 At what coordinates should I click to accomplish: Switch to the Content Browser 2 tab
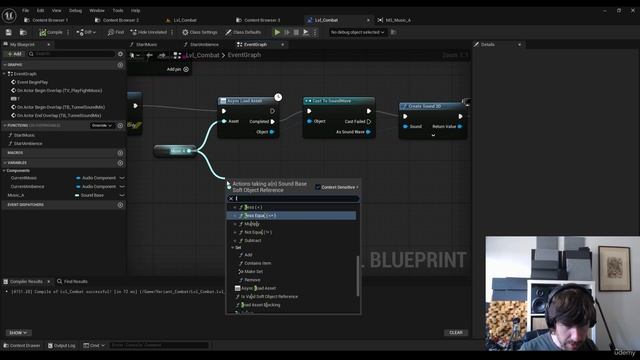pyautogui.click(x=117, y=20)
